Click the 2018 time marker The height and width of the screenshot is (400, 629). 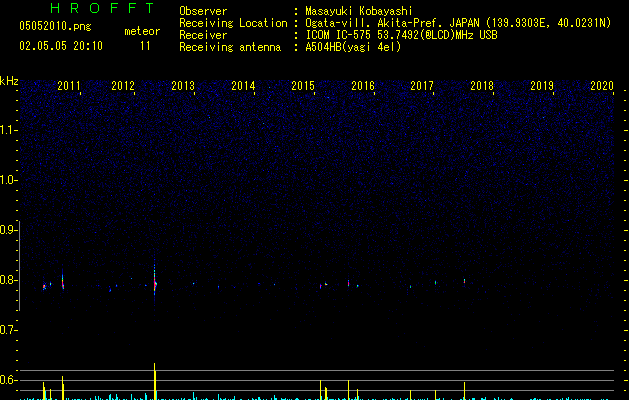pyautogui.click(x=482, y=85)
